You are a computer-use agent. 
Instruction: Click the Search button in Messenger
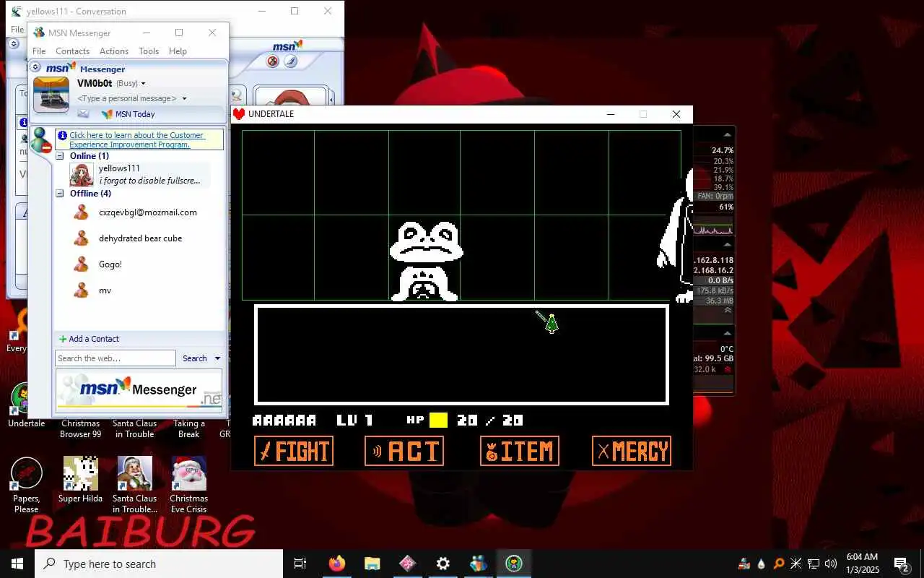pyautogui.click(x=195, y=358)
